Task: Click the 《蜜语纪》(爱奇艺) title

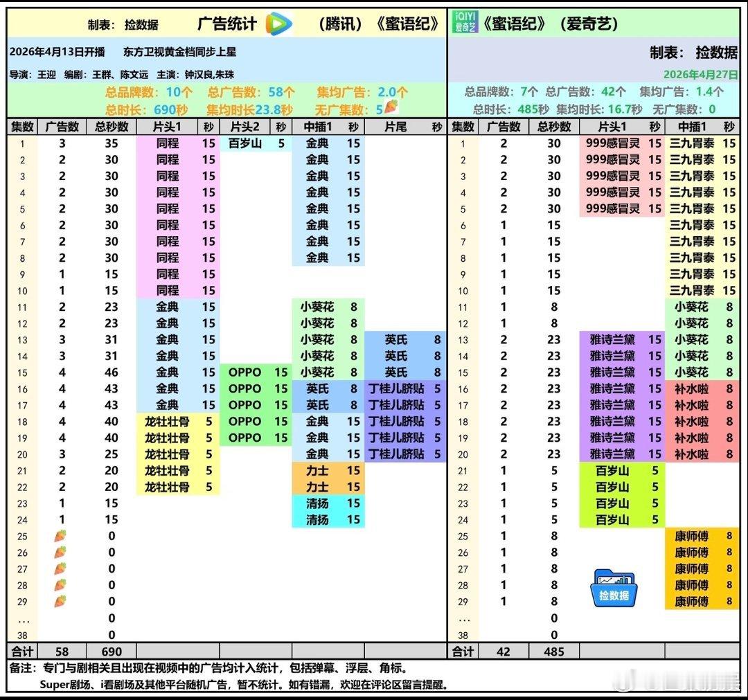Action: 550,24
